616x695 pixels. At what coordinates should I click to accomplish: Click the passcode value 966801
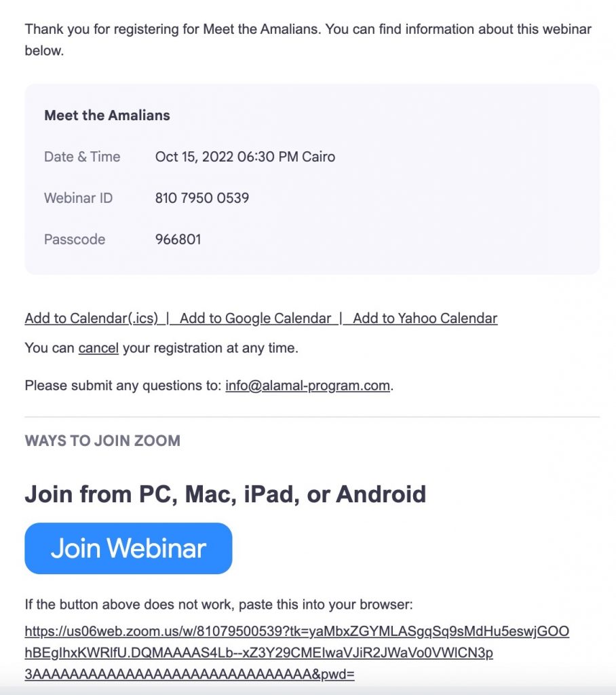coord(178,240)
